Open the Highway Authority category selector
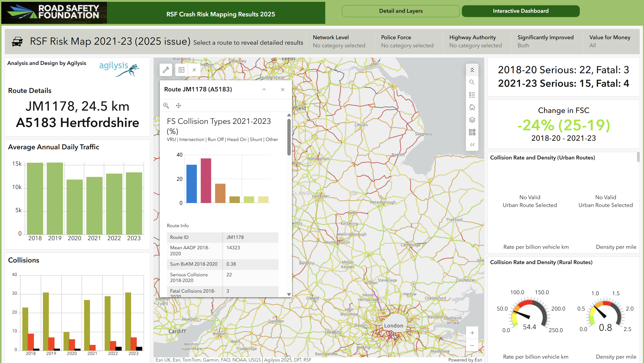The height and width of the screenshot is (363, 644). click(476, 41)
